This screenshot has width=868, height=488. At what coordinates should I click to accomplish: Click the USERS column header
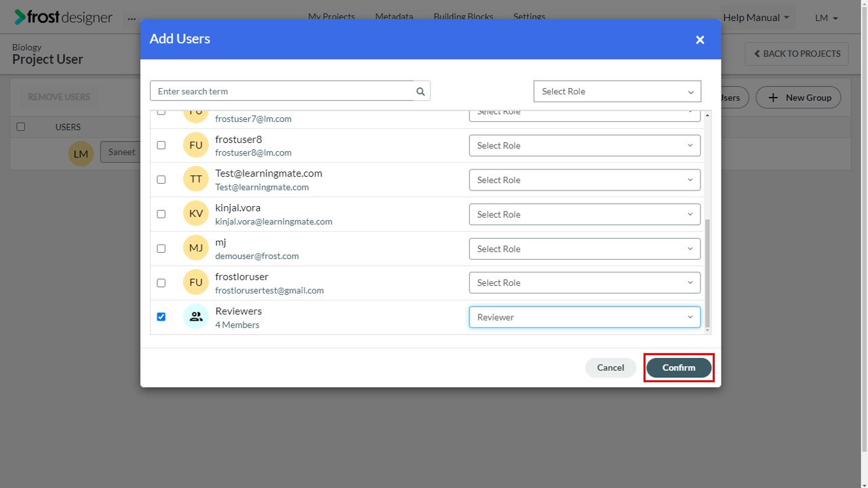[68, 127]
